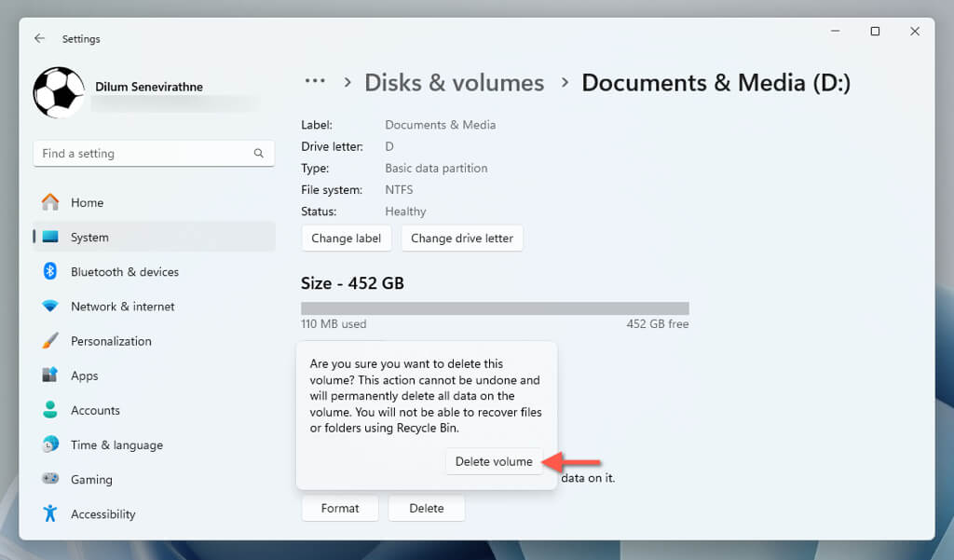Click the back arrow in Settings
Screen dimensions: 954x560
(39, 39)
